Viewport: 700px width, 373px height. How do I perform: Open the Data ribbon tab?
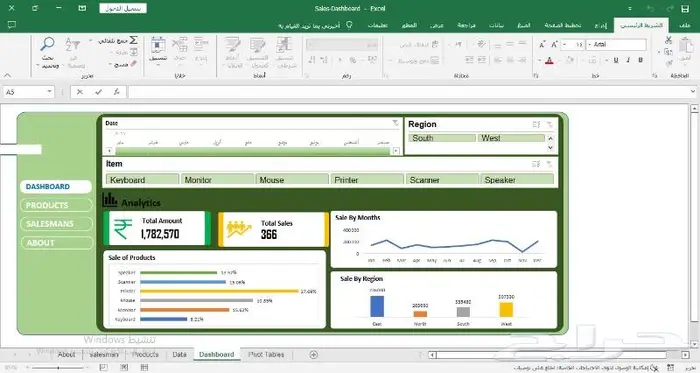click(x=496, y=25)
